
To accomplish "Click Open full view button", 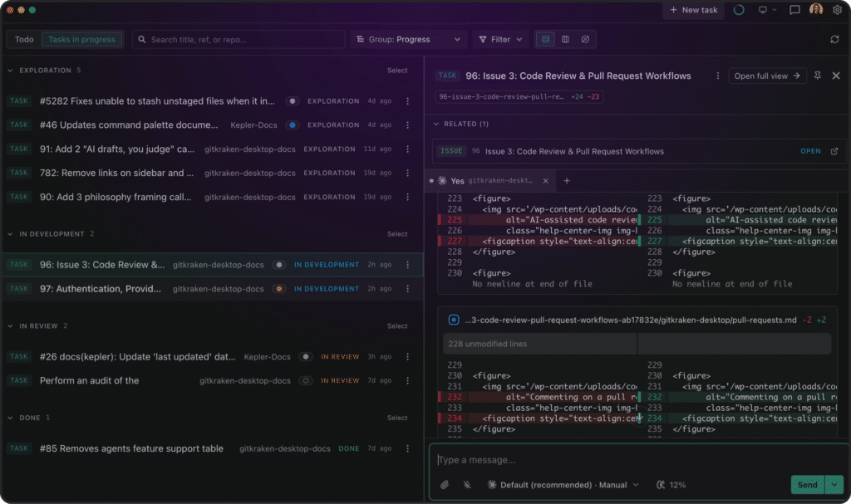I will 767,76.
